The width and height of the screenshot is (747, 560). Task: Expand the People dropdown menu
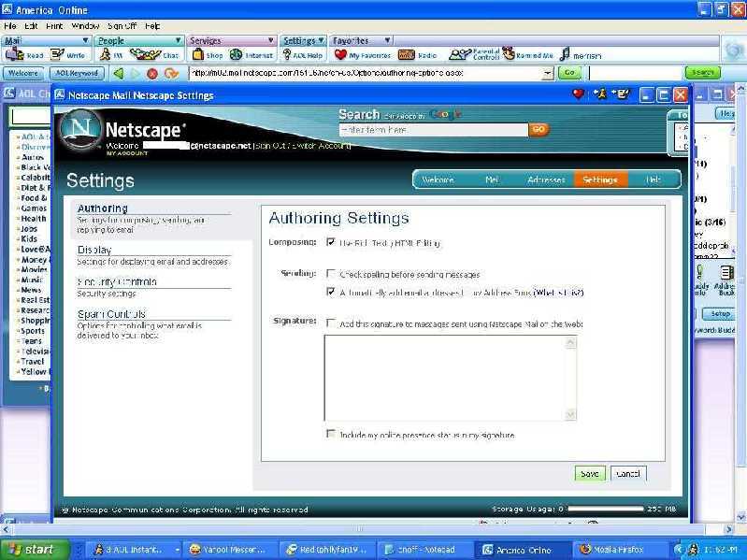coord(178,40)
